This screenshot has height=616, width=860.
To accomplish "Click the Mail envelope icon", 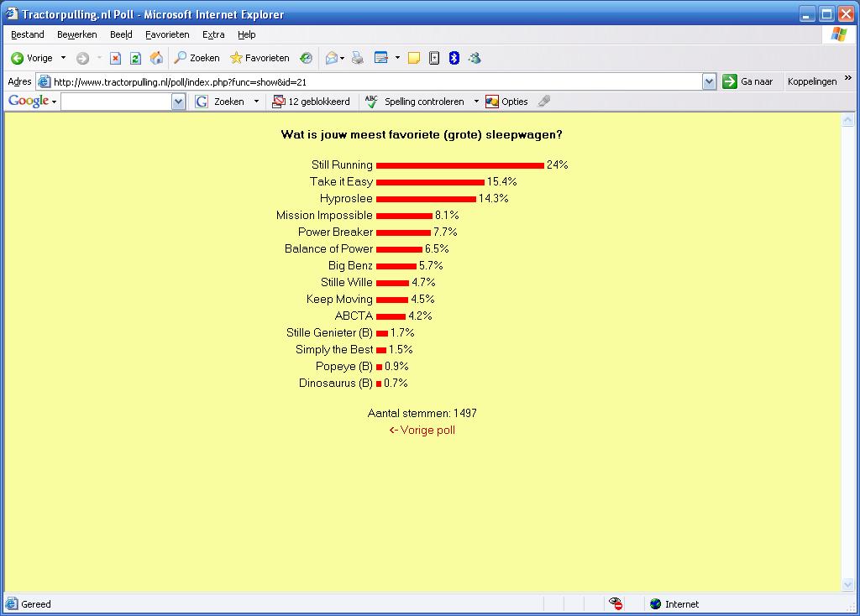I will 331,58.
